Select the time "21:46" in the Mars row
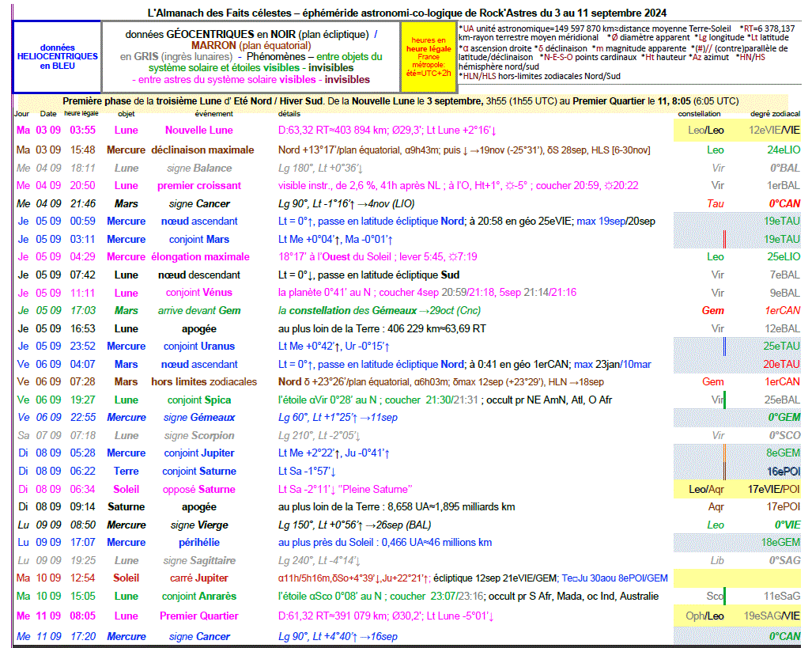 (x=83, y=203)
